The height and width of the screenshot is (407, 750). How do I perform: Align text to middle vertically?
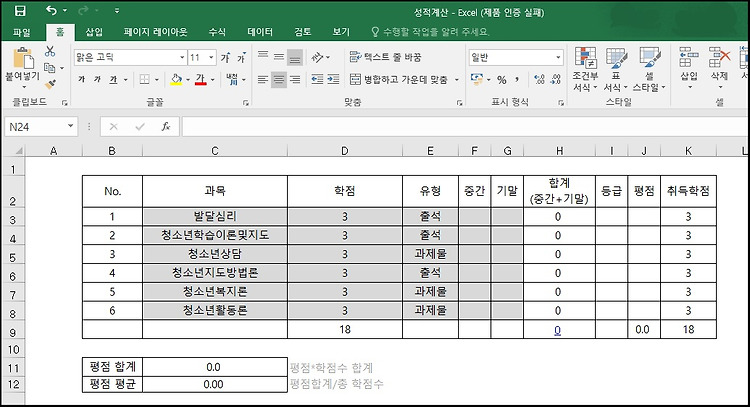pos(279,57)
